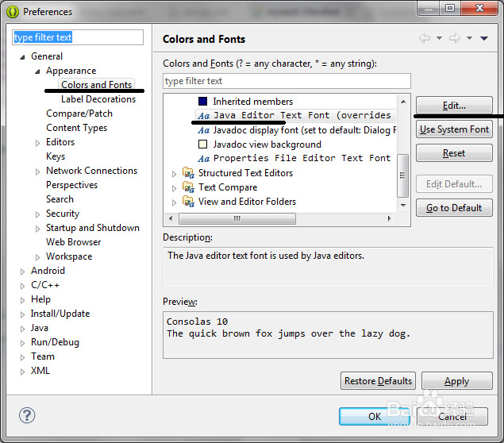Click Use System Font button

[x=454, y=129]
